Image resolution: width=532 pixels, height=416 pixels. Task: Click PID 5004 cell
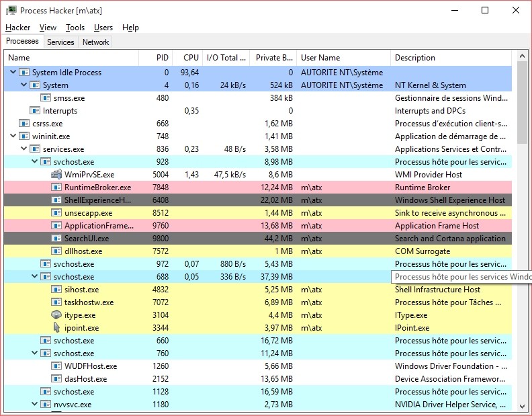coord(161,175)
